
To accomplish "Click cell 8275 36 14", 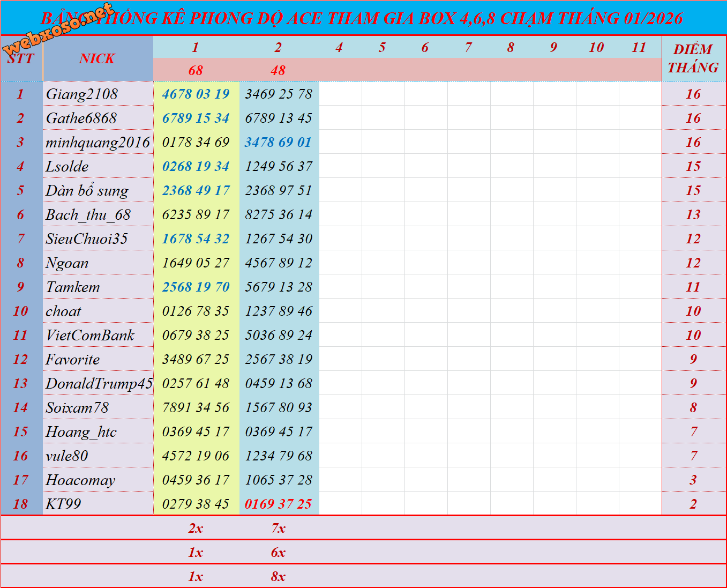I will (279, 214).
